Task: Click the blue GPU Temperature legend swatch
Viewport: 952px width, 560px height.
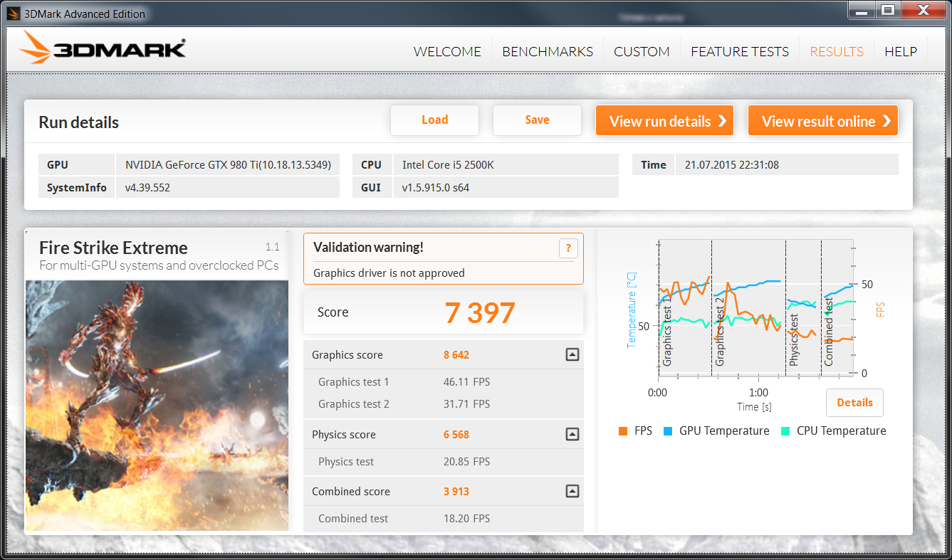Action: click(668, 430)
